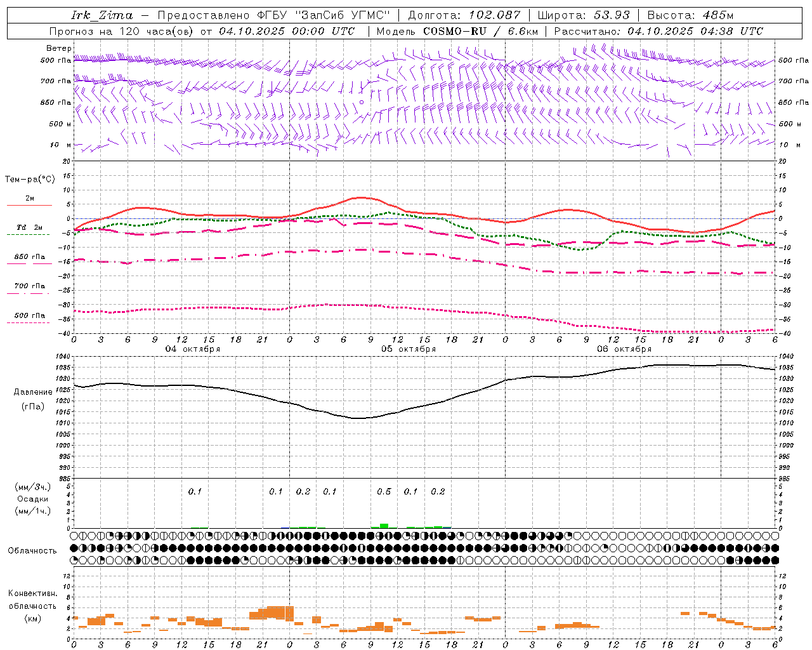This screenshot has width=812, height=650.
Task: Click the Тем-ра(°C) axis title
Action: pos(30,180)
